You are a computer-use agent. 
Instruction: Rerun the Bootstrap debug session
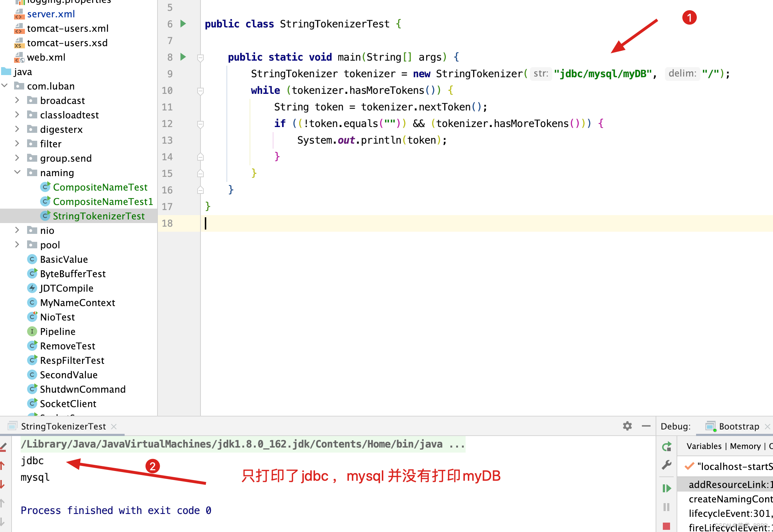click(x=667, y=446)
